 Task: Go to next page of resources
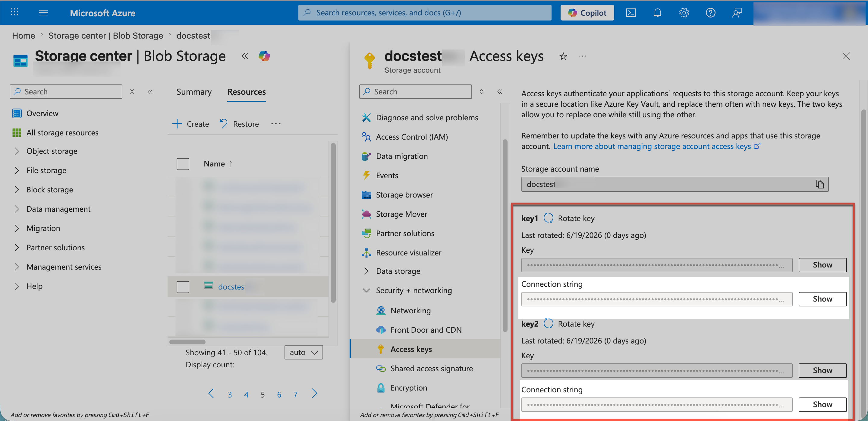314,394
